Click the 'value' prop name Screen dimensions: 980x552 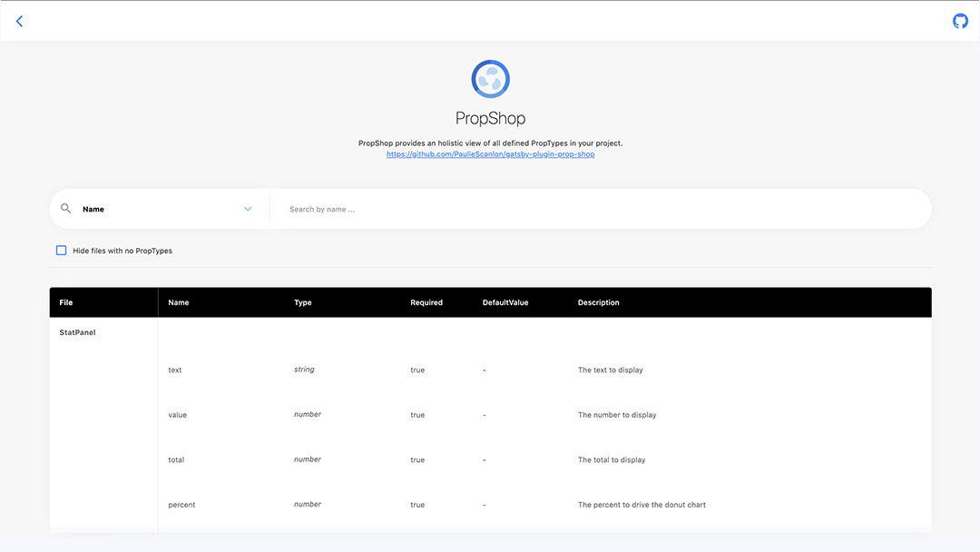(178, 415)
